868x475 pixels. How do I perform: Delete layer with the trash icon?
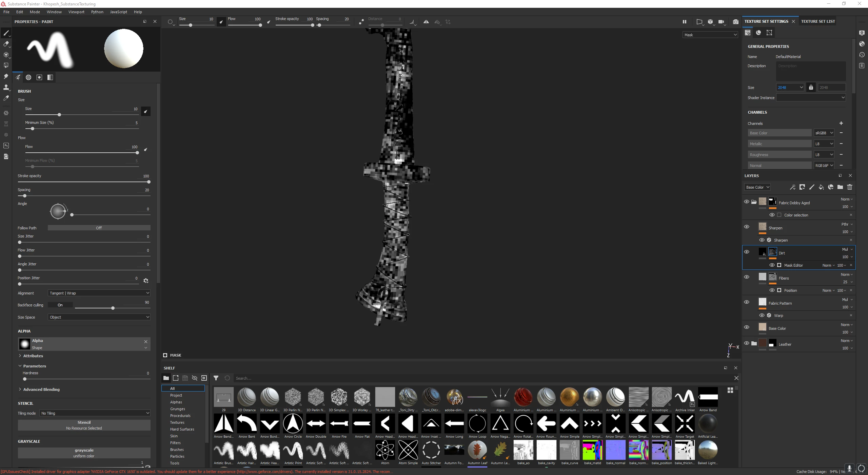pyautogui.click(x=849, y=187)
